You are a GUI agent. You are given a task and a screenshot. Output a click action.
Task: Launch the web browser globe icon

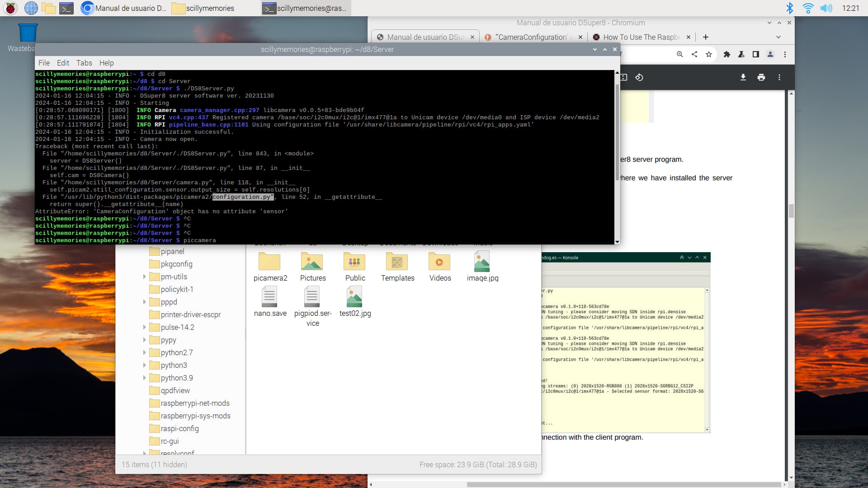coord(31,8)
